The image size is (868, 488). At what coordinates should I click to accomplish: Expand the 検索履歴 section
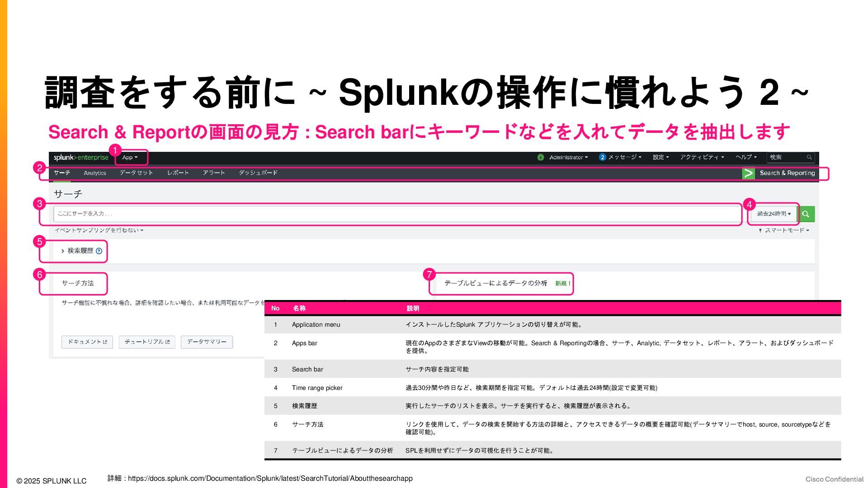63,251
